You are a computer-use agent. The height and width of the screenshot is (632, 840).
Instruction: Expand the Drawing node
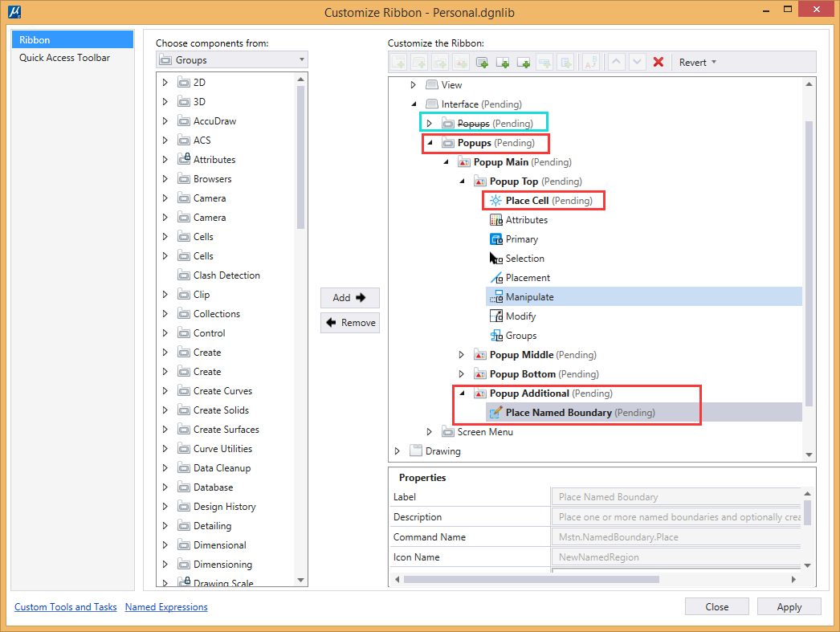point(397,451)
